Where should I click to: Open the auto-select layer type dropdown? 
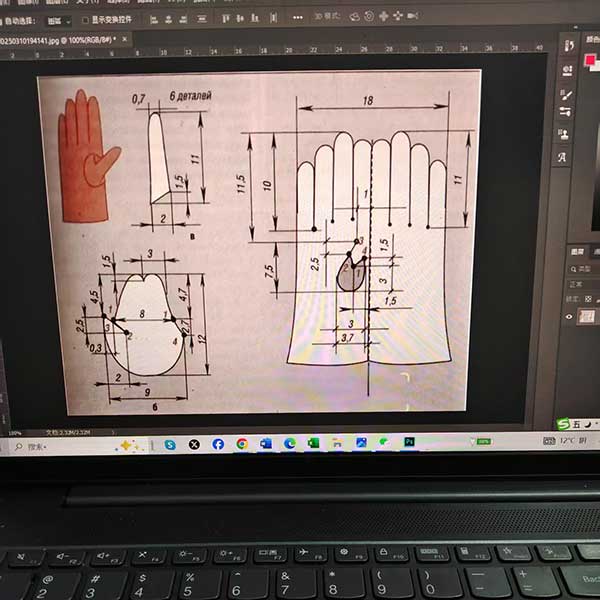[60, 18]
